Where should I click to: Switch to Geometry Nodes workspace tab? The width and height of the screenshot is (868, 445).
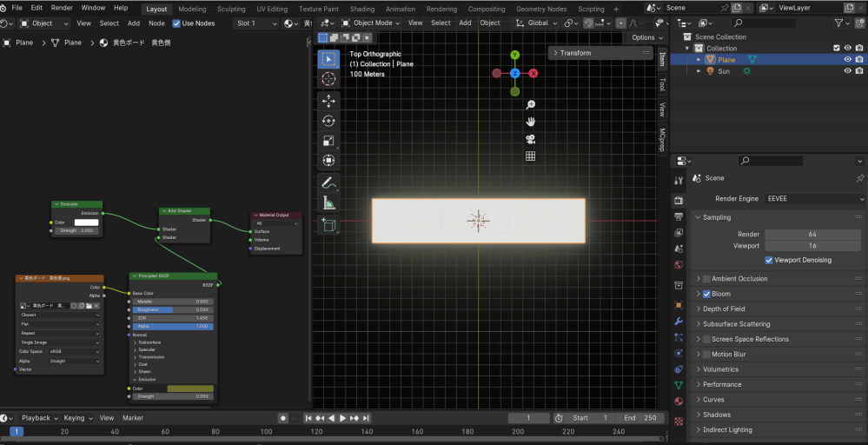[x=540, y=9]
